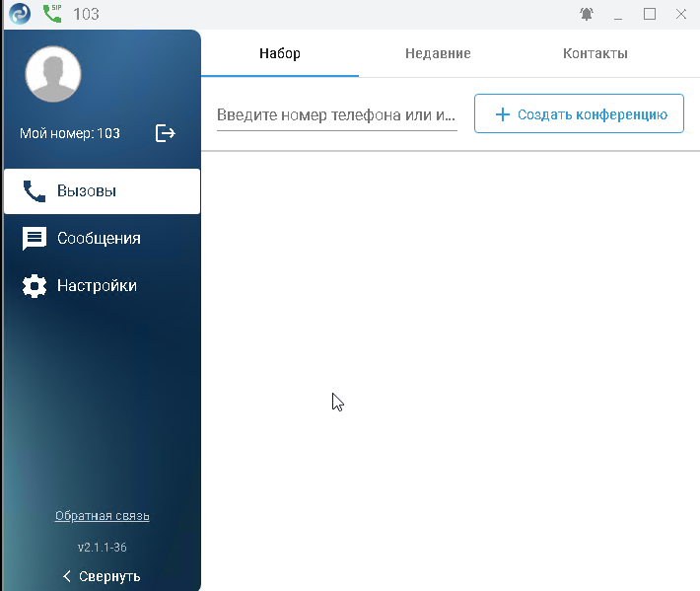700x591 pixels.
Task: Click the logout icon beside Мой номер
Action: click(x=166, y=133)
